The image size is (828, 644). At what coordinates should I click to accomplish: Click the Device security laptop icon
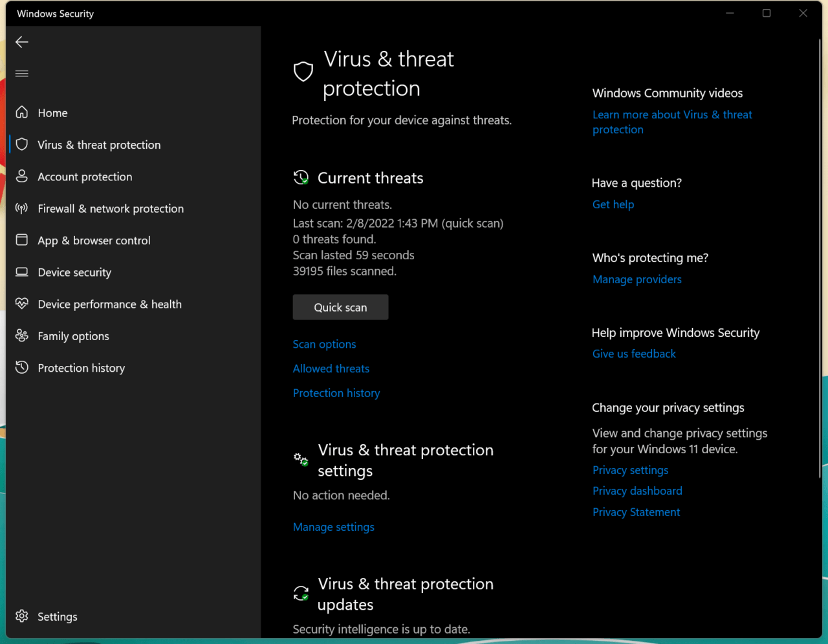tap(22, 272)
